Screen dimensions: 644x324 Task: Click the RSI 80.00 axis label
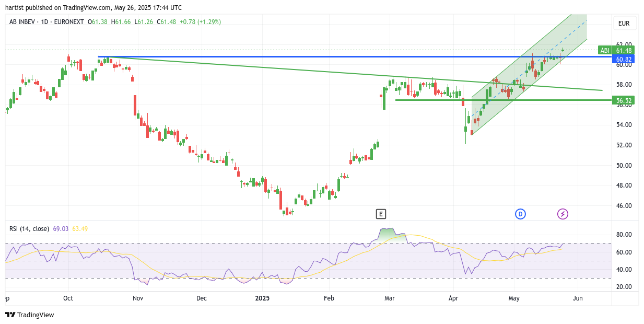[624, 235]
